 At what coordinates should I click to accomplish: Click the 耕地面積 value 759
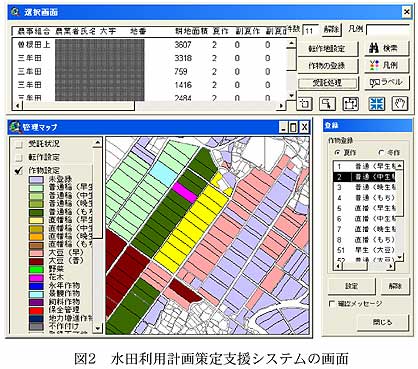pos(181,71)
